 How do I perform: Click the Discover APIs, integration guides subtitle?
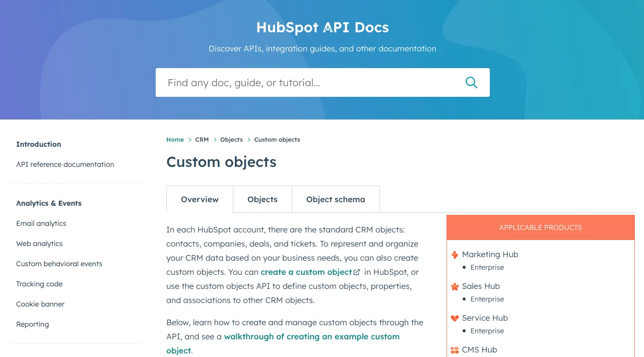pyautogui.click(x=323, y=49)
